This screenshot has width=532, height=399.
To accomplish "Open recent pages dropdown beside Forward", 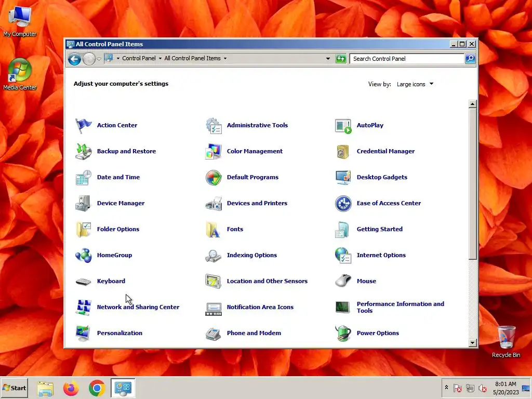I will (99, 59).
